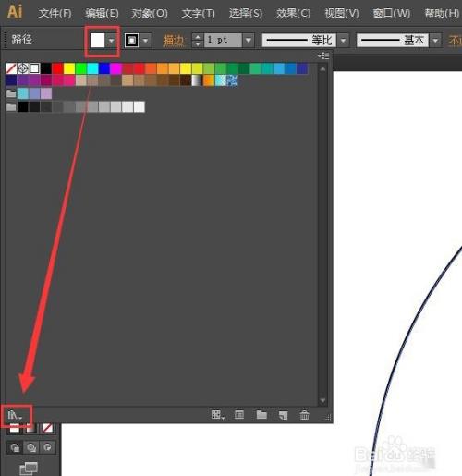462x476 pixels.
Task: Open the 等比 width profile dropdown
Action: pos(343,41)
